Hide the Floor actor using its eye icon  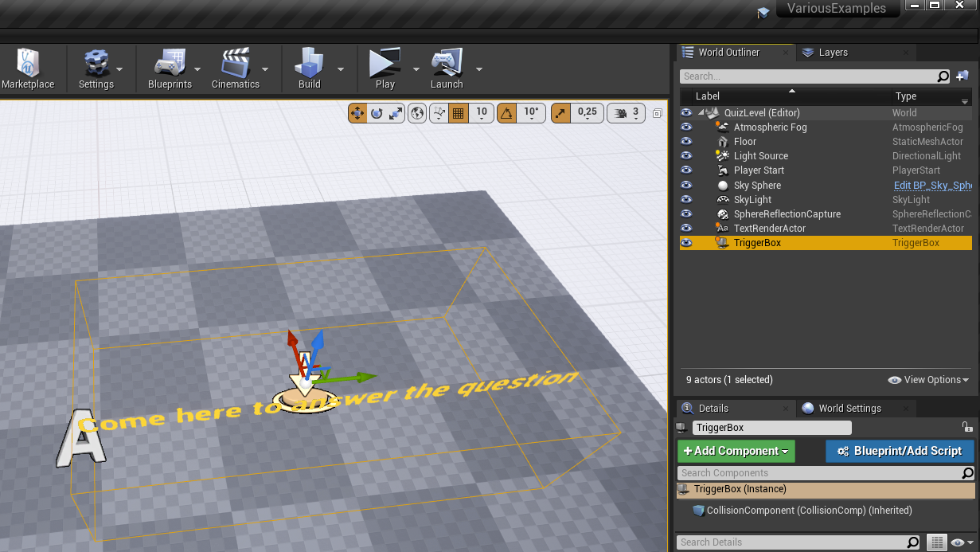(x=686, y=142)
